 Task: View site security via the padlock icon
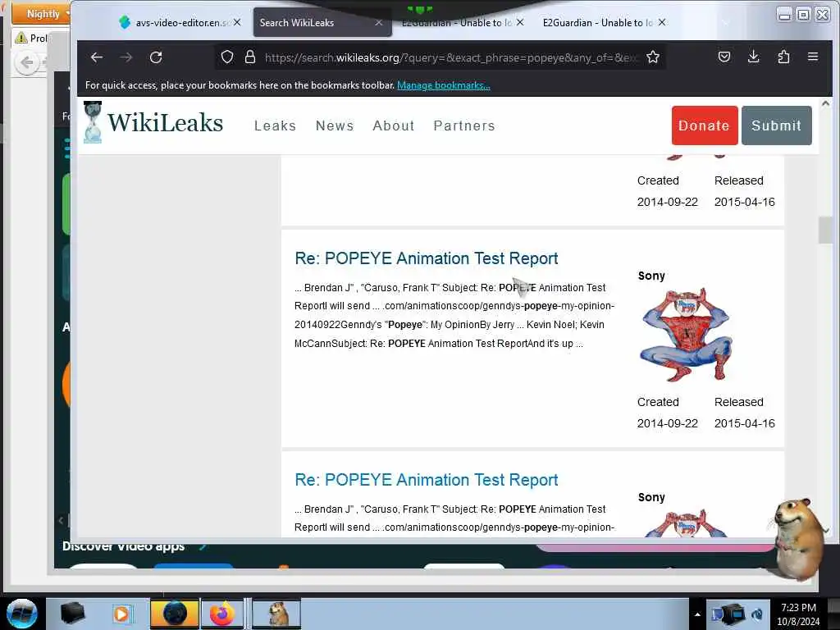pyautogui.click(x=249, y=57)
